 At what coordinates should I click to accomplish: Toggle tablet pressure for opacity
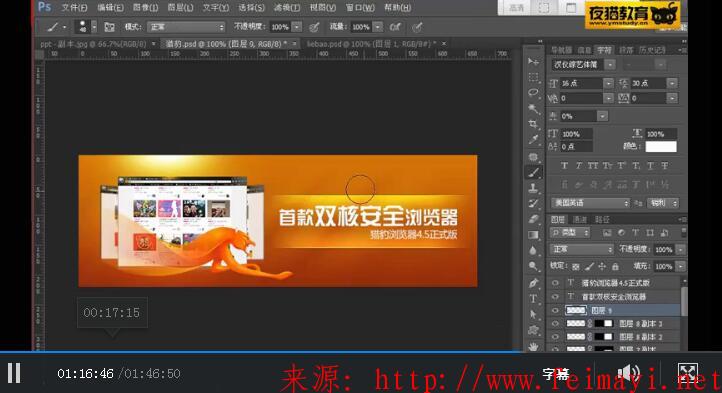(314, 27)
